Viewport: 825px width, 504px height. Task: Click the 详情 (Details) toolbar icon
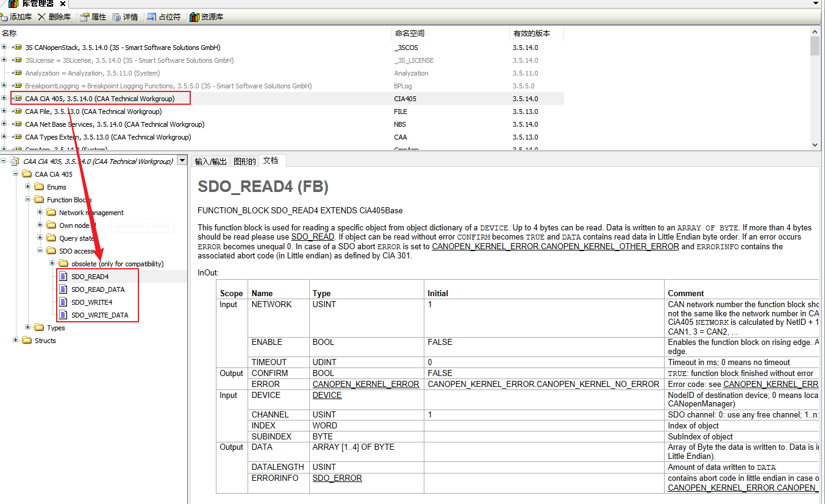point(117,17)
